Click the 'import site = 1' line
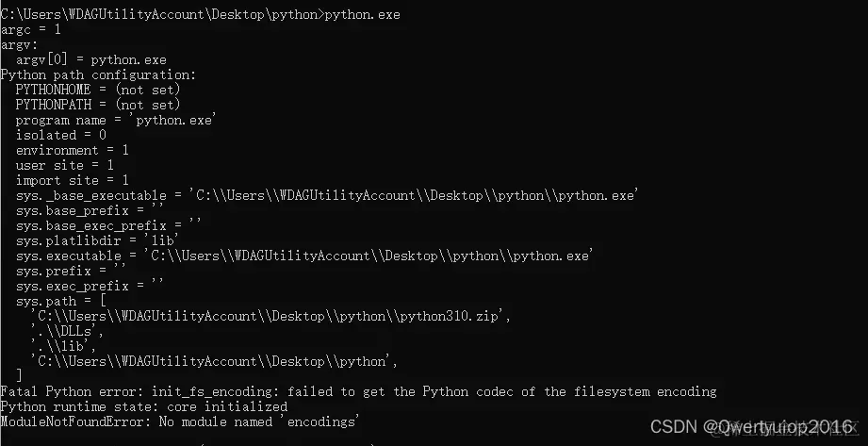 (72, 180)
